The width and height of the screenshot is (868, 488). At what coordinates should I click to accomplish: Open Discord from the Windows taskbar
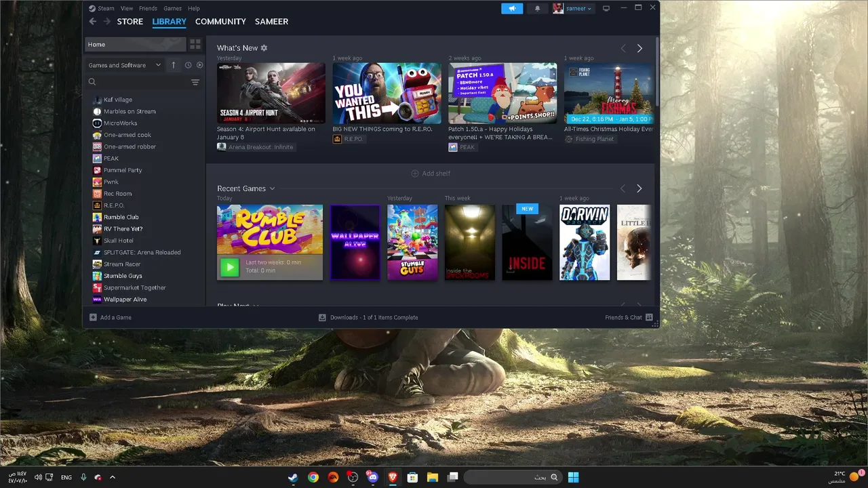[372, 477]
